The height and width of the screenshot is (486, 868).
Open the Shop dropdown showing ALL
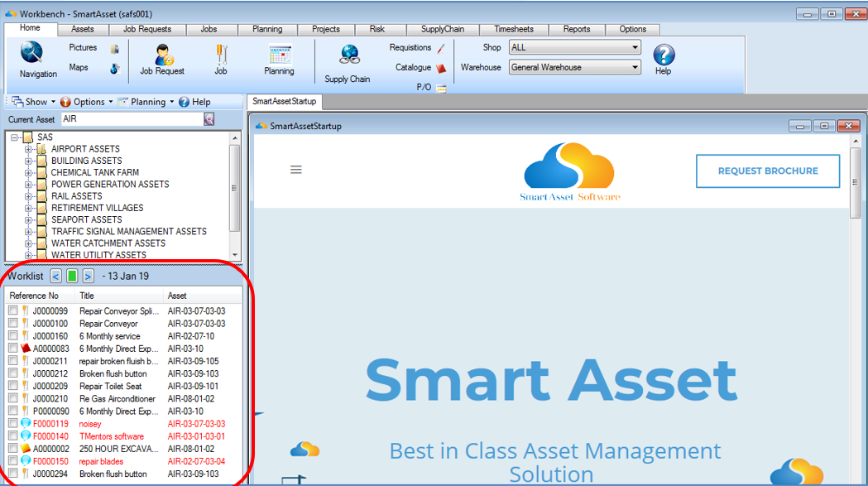(x=574, y=48)
